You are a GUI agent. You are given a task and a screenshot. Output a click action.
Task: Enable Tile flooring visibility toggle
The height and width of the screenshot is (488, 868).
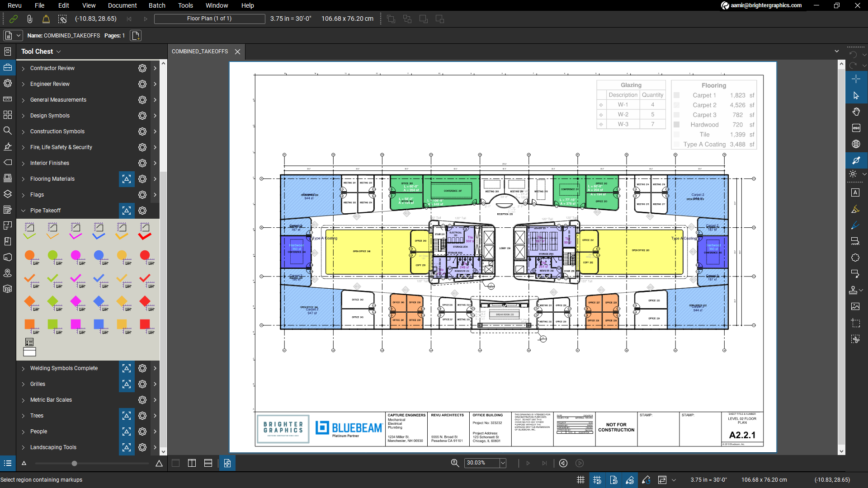[x=676, y=135]
